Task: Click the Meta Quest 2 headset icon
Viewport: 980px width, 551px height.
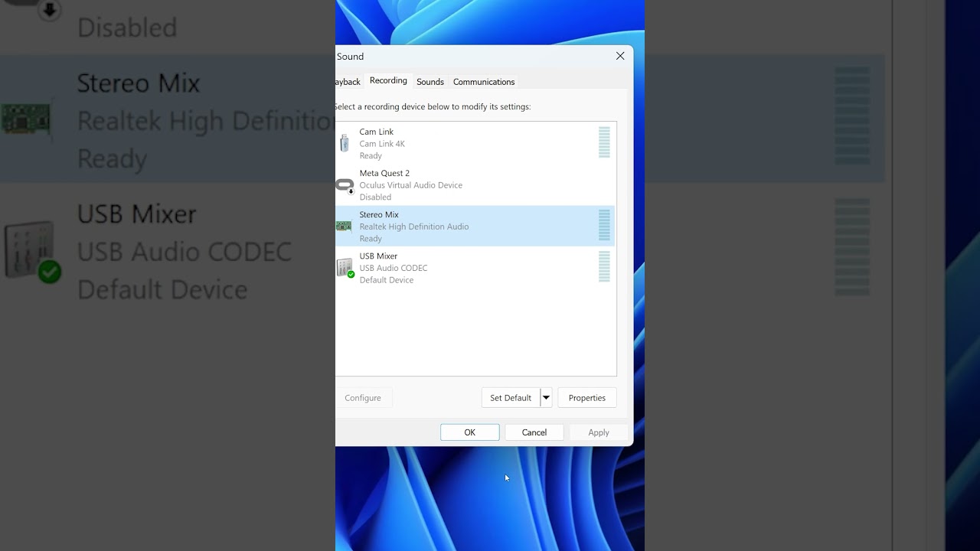Action: pyautogui.click(x=345, y=185)
